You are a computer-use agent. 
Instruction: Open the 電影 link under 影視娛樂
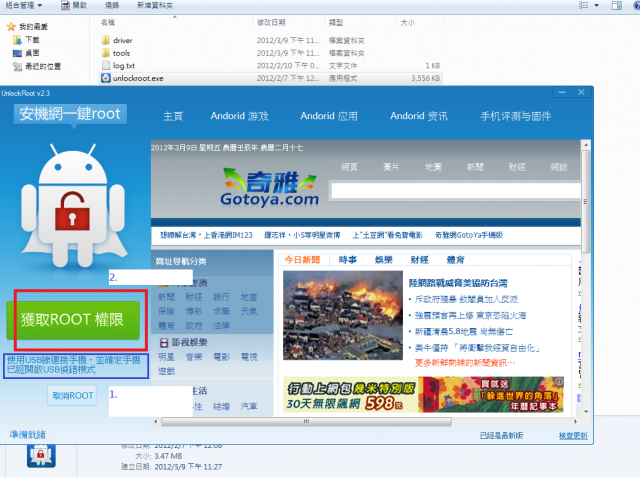222,357
